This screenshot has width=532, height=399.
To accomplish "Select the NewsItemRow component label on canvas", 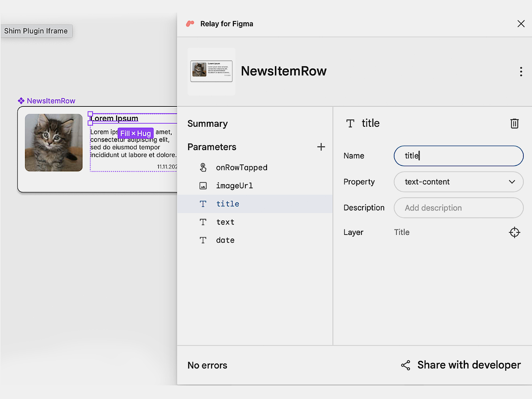I will coord(51,101).
